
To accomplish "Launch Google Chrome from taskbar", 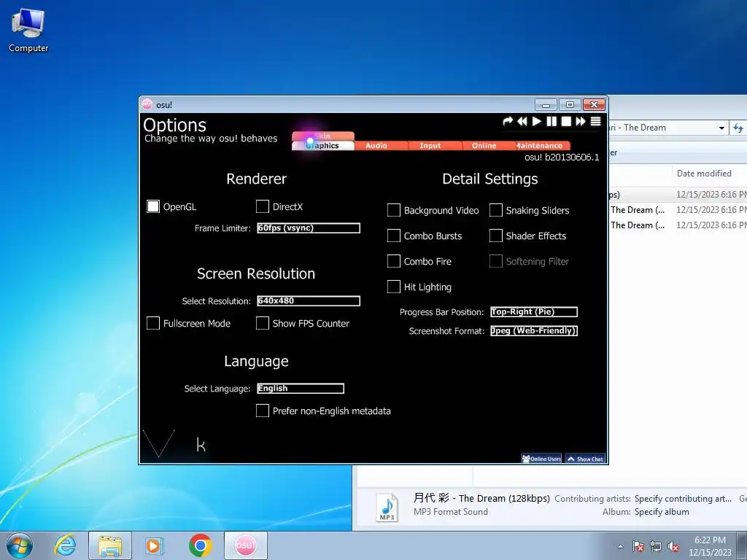I will 200,545.
